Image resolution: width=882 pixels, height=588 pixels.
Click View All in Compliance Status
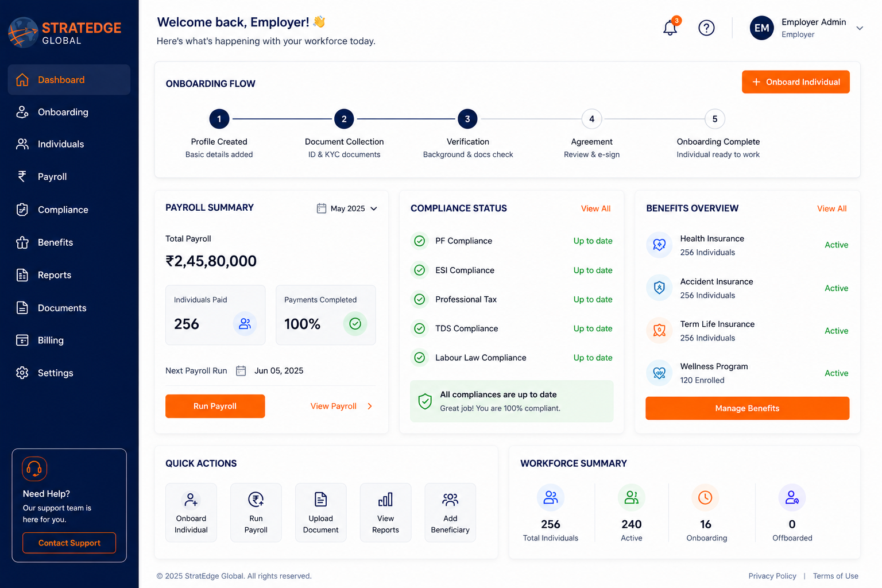(595, 208)
